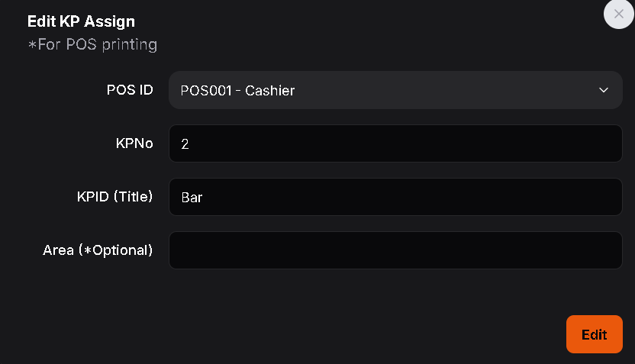
Task: Place cursor on the value 2 in KPNo
Action: coord(185,144)
